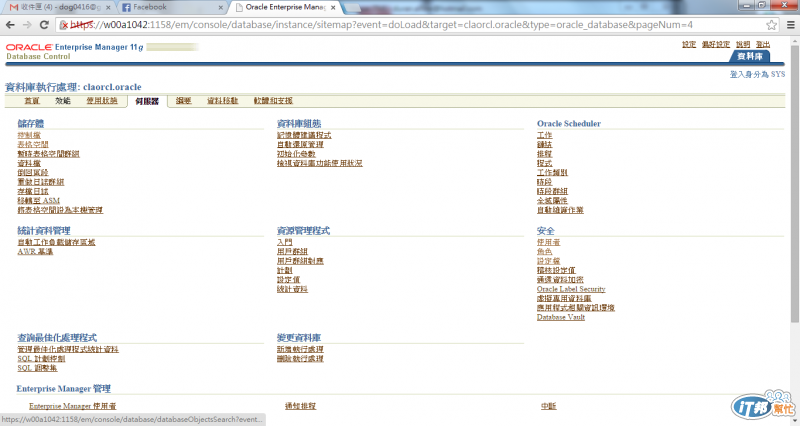Open the Database Vault link
This screenshot has height=426, width=800.
pos(561,317)
